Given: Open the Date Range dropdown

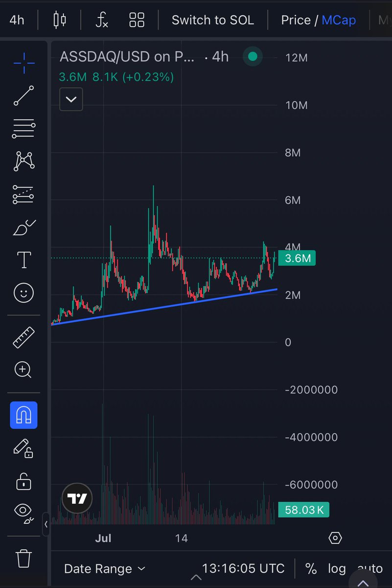Looking at the screenshot, I should pyautogui.click(x=104, y=568).
